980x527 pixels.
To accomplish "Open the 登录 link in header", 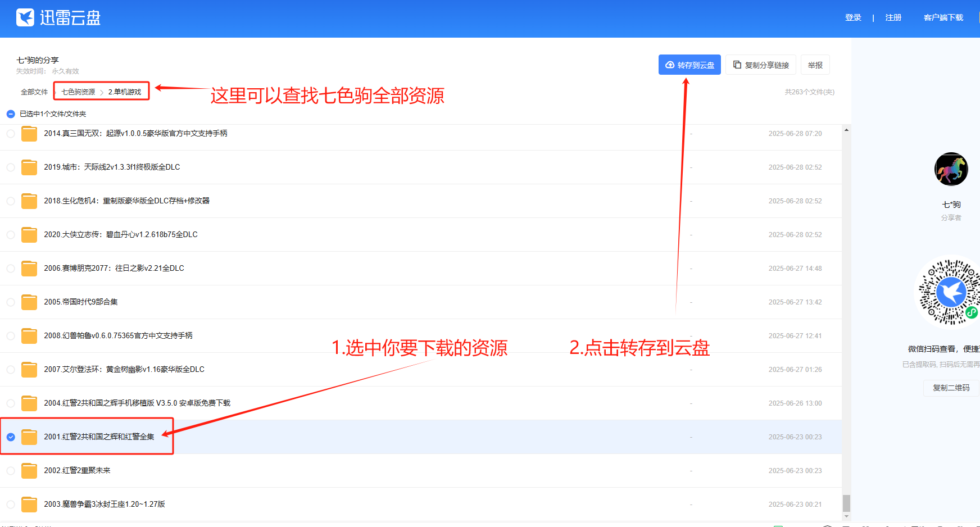I will point(853,18).
